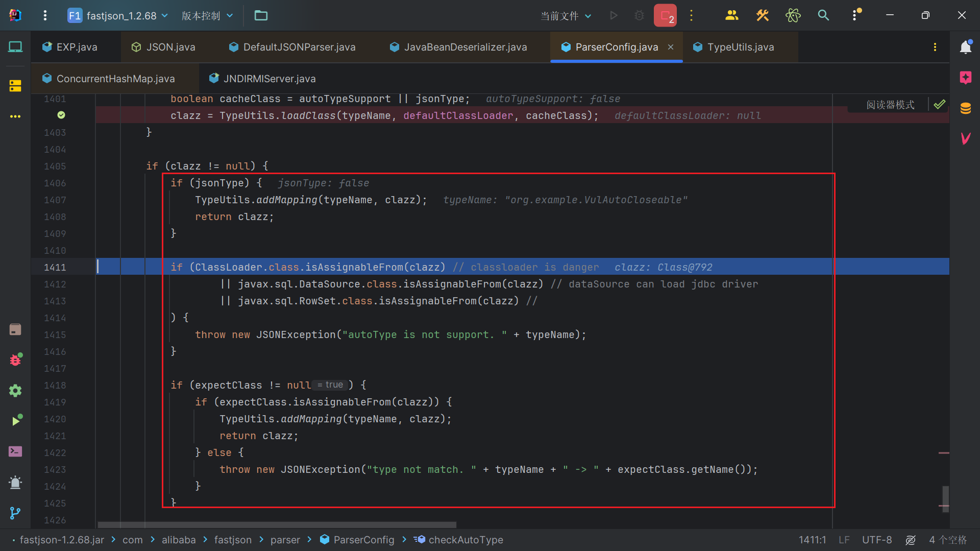The width and height of the screenshot is (980, 551).
Task: Open the Problems alarm tool window
Action: pyautogui.click(x=15, y=482)
